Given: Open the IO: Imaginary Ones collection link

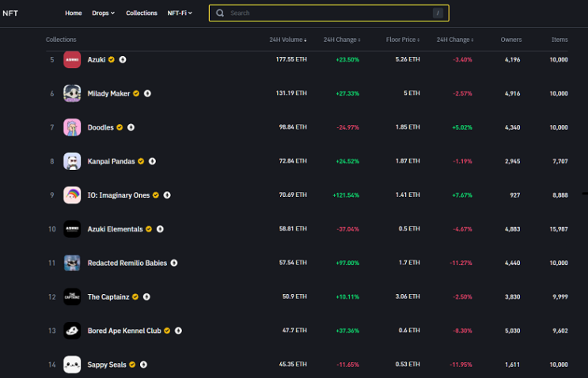Looking at the screenshot, I should (x=119, y=195).
